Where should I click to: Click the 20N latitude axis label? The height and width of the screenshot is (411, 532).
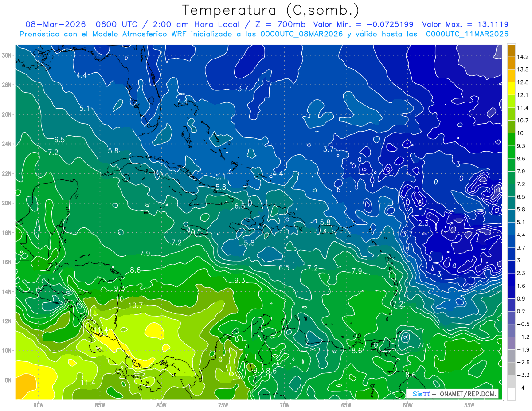click(7, 203)
